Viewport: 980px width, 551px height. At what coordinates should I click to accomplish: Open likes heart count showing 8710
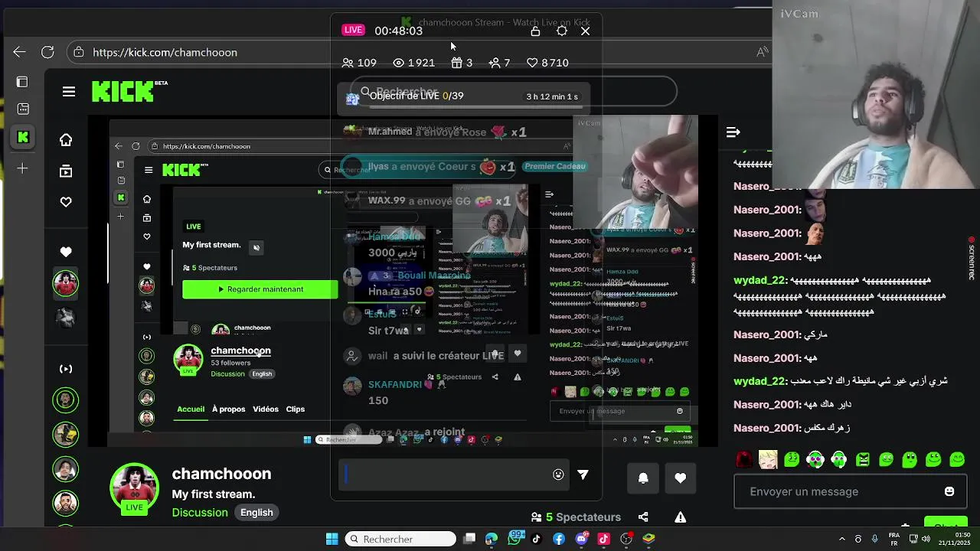[x=547, y=63]
